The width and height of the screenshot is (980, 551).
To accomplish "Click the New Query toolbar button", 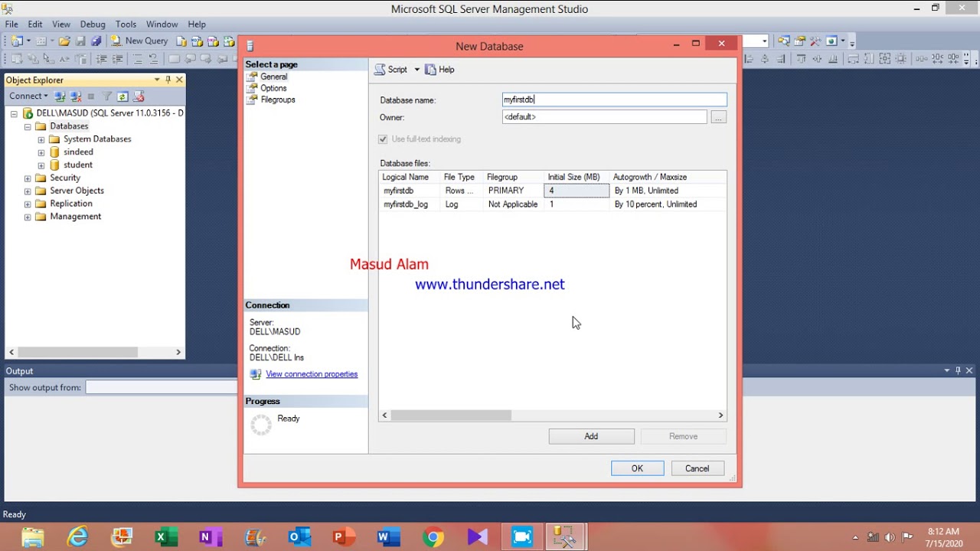I will 139,41.
